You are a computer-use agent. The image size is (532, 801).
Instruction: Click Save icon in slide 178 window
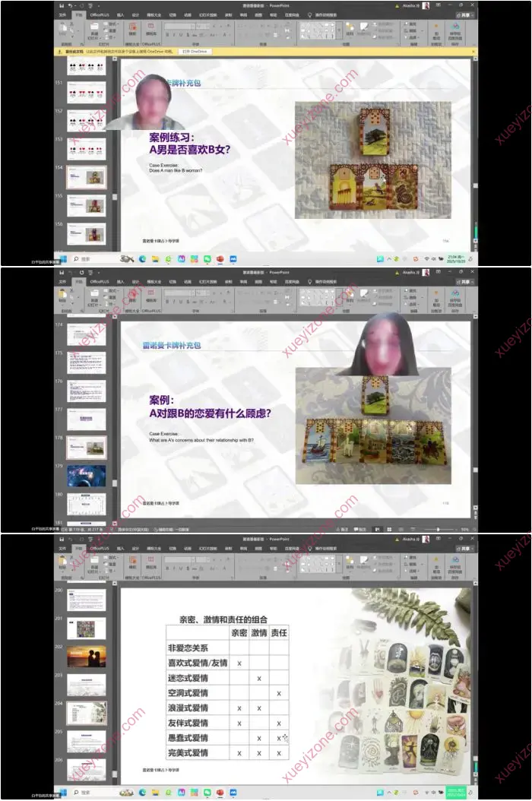tap(62, 272)
